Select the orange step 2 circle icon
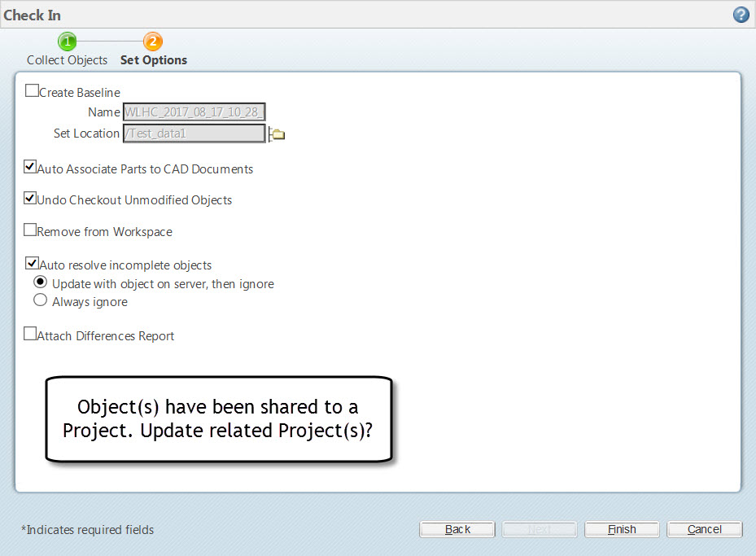This screenshot has width=756, height=556. pyautogui.click(x=153, y=41)
